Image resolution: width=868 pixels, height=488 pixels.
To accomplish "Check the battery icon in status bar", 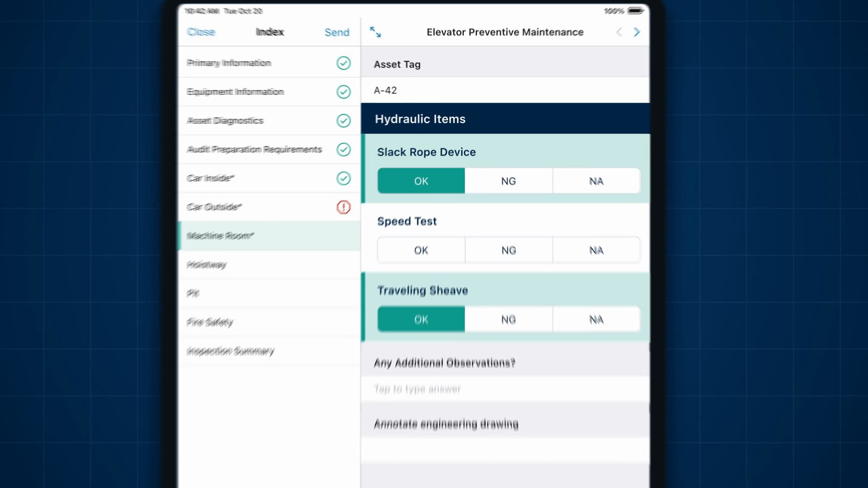I will (636, 11).
